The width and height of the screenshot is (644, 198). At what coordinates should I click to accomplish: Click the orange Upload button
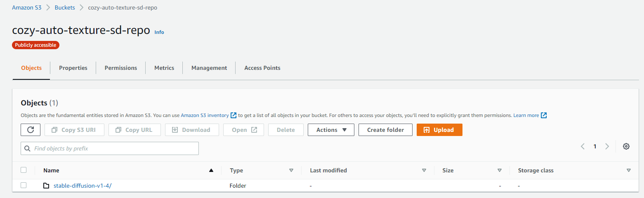click(x=439, y=130)
